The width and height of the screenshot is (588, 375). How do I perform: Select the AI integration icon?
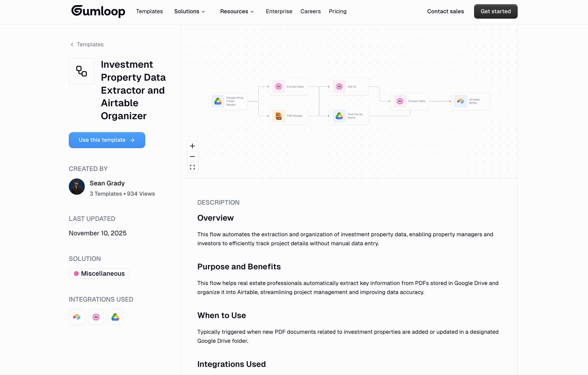pos(96,317)
